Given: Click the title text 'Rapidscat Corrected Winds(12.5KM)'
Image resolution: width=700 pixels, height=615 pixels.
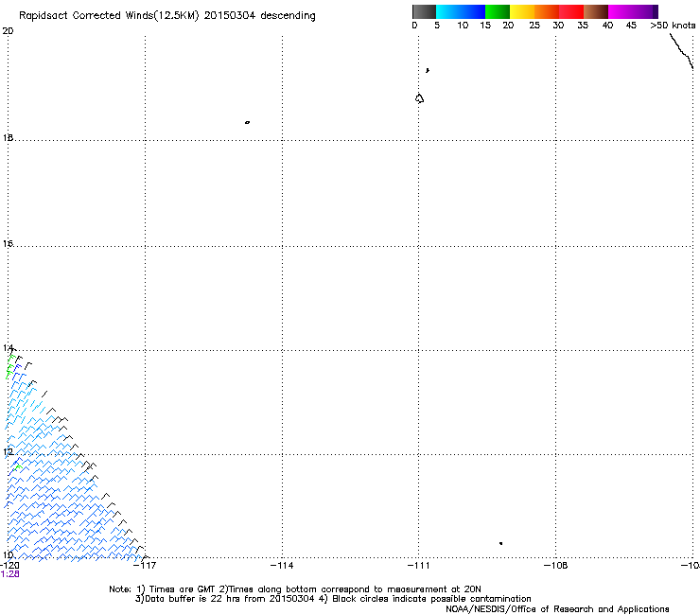Looking at the screenshot, I should 109,16.
